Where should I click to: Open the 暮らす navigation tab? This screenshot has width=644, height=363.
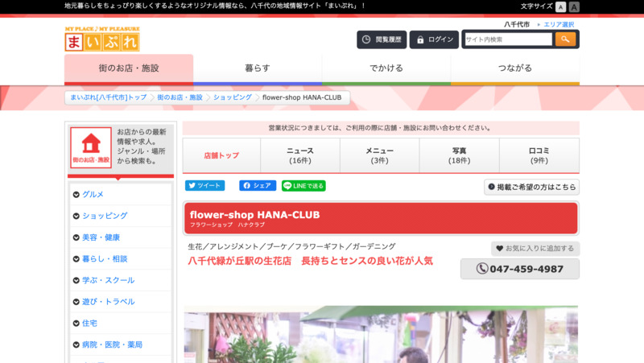click(258, 68)
